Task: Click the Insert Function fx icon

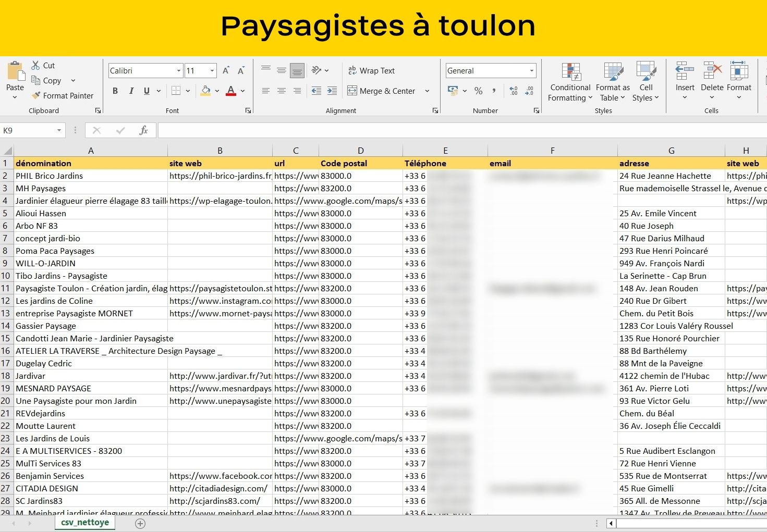Action: click(x=143, y=130)
